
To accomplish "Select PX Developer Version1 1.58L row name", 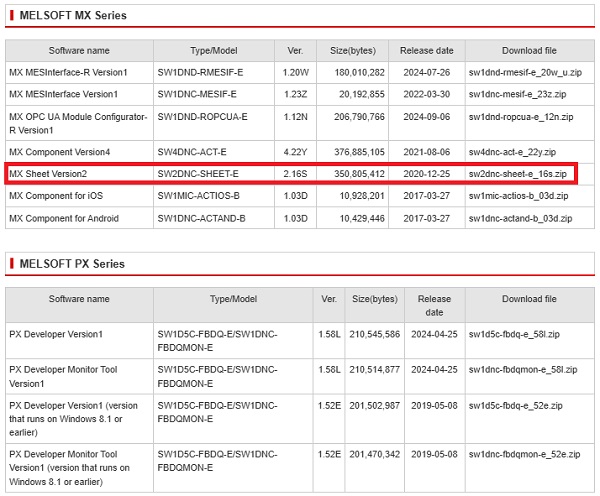I will (x=56, y=334).
